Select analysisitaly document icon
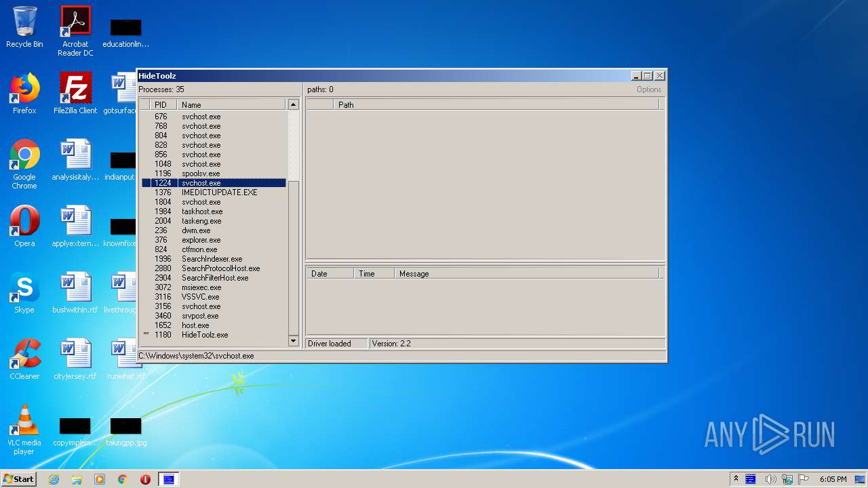This screenshot has width=868, height=488. (75, 160)
